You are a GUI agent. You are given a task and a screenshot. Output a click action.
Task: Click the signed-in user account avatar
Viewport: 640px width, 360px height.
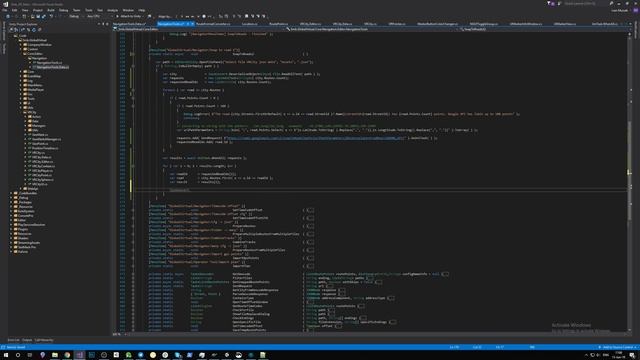tap(636, 11)
